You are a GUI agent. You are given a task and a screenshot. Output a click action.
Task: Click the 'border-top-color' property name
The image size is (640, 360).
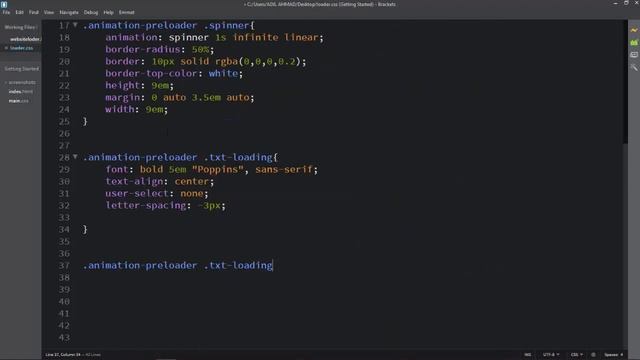[x=151, y=73]
